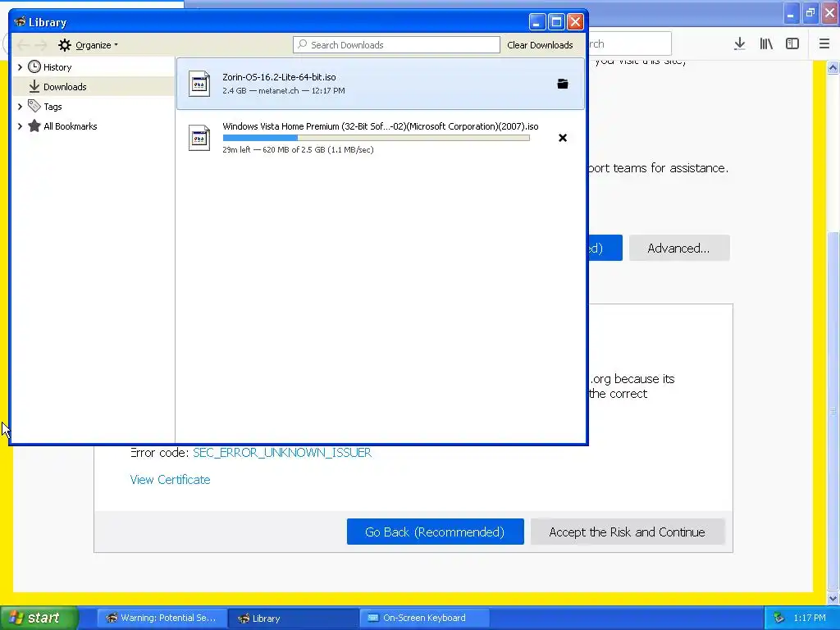Click the Downloads arrow icon in sidebar
The image size is (840, 630).
34,86
